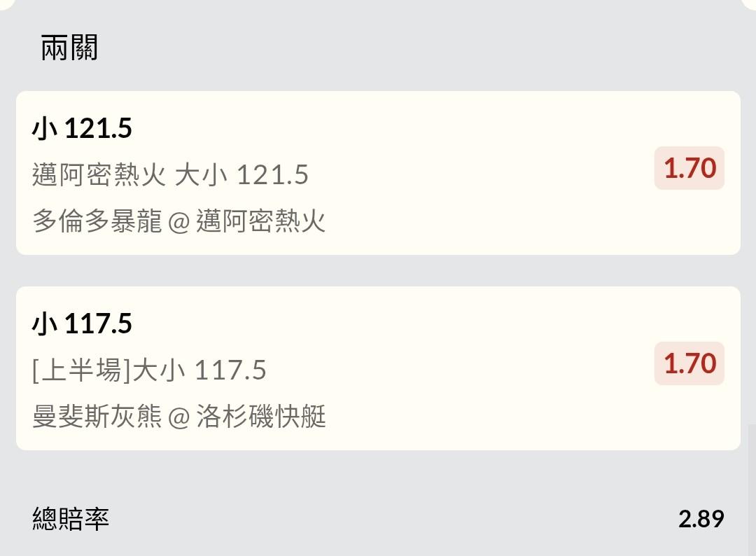Click the @ symbol in 曼斐斯灰熊 matchup
756x556 pixels.
[179, 418]
